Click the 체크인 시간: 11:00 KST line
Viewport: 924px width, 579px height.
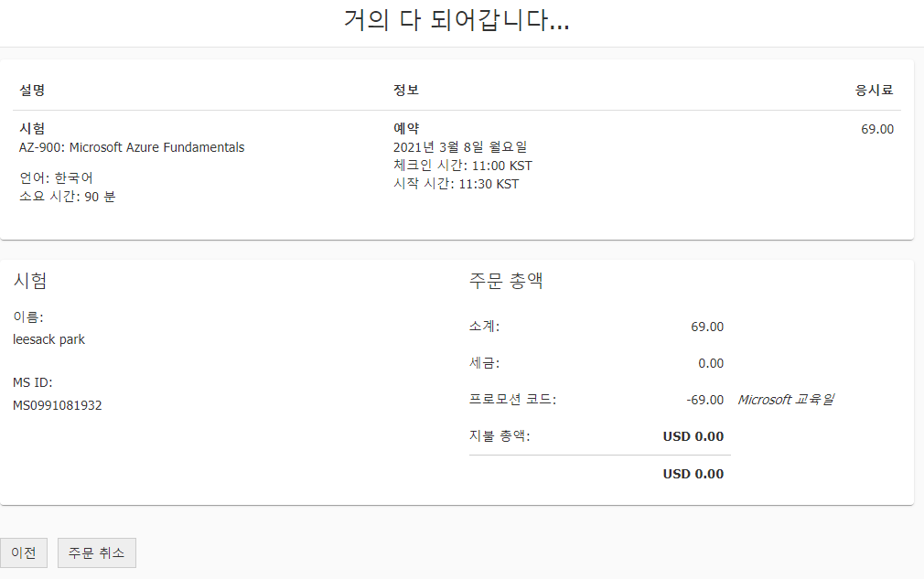tap(463, 166)
